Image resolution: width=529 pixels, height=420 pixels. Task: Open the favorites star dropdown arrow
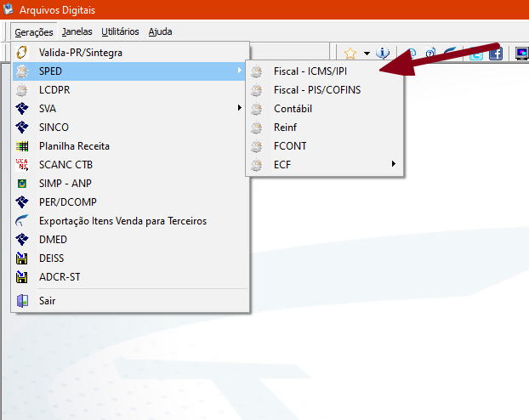click(x=367, y=54)
